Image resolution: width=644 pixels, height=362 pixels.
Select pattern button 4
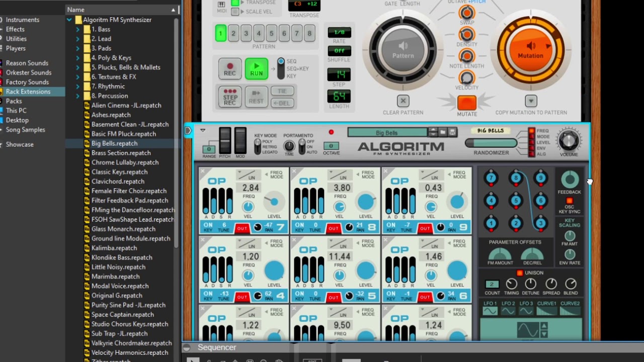[259, 34]
